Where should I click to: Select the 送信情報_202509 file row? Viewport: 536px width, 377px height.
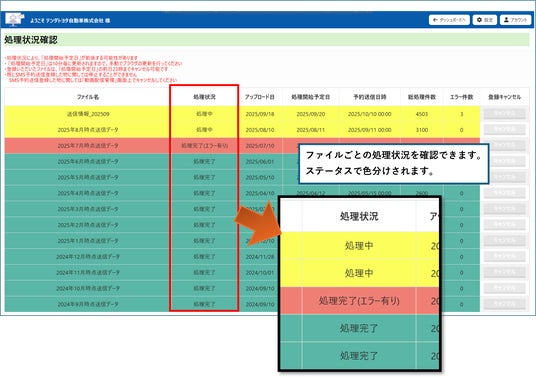(242, 114)
